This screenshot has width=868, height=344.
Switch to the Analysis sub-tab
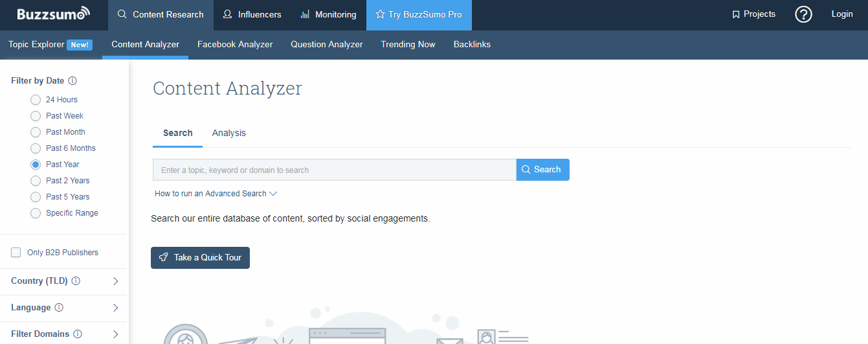229,133
